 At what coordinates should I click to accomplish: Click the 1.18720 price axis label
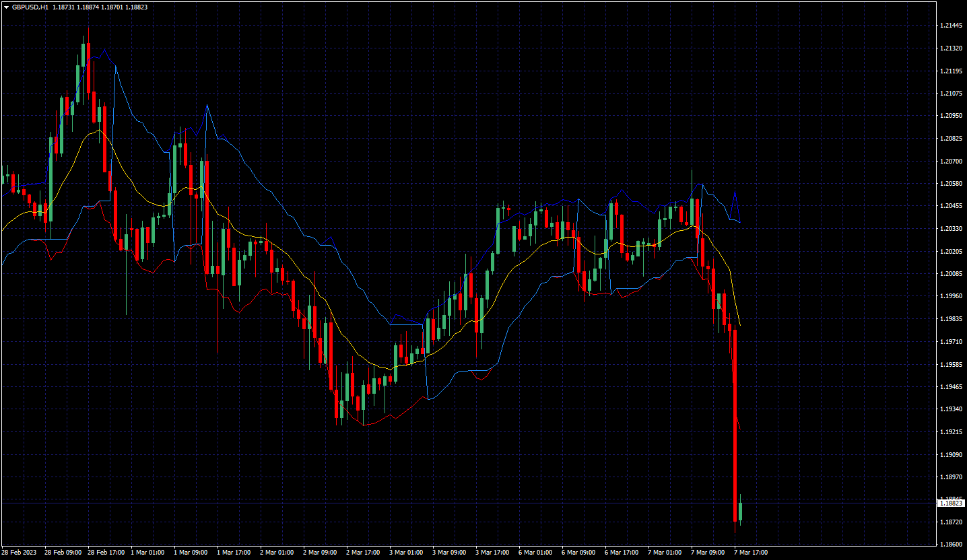[x=951, y=522]
